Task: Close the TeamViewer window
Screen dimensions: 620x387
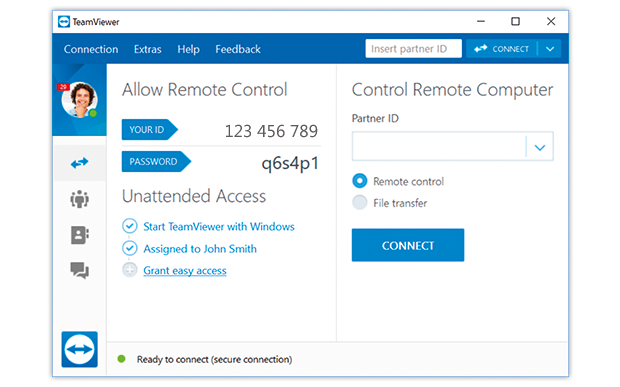Action: (551, 21)
